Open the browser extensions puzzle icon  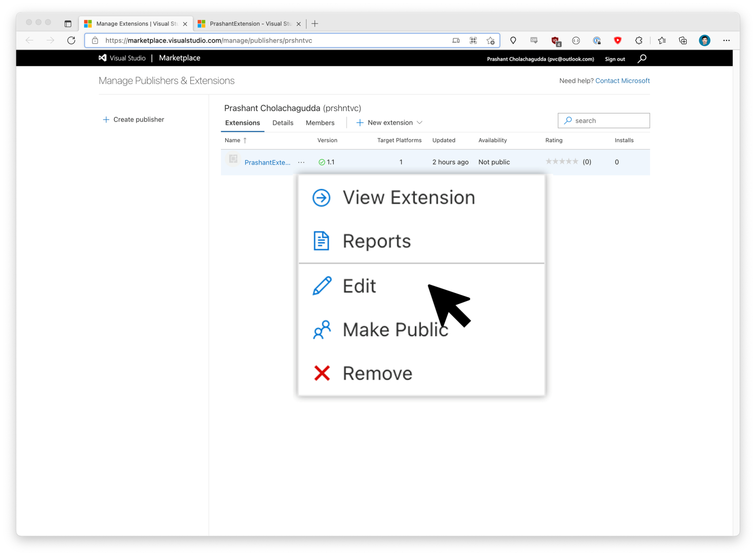[639, 40]
